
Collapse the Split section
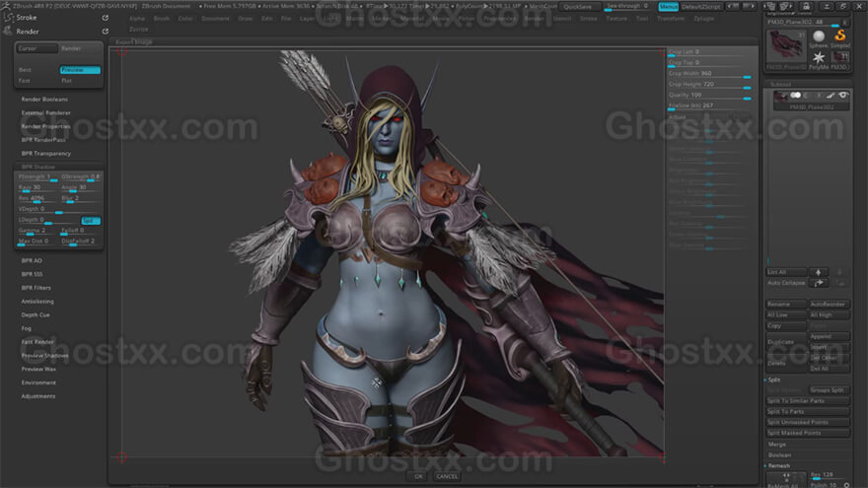(774, 380)
